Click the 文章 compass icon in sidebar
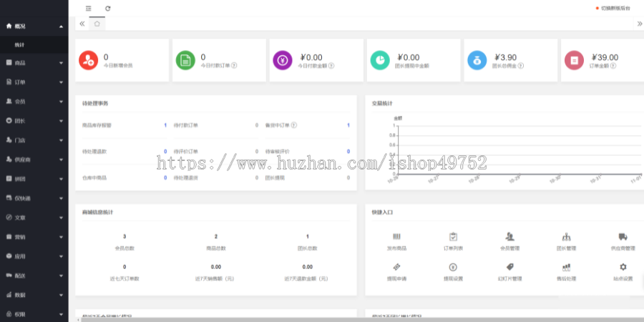This screenshot has width=644, height=322. tap(9, 218)
